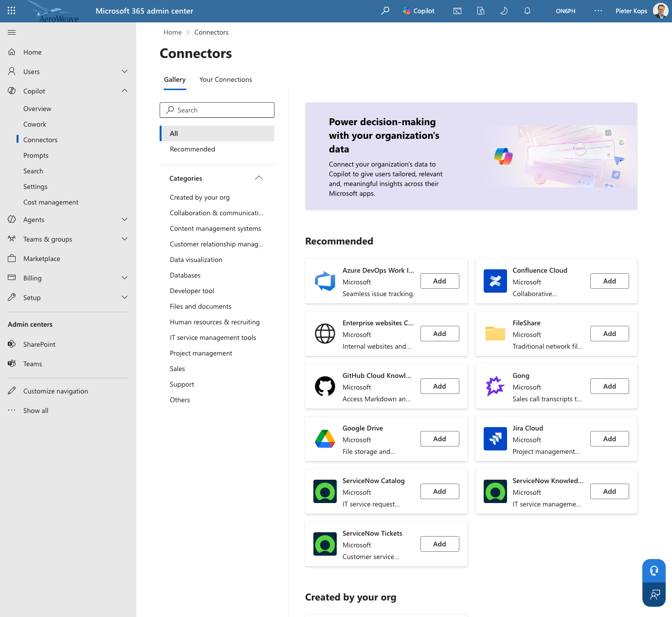Click the ServiceNow Catalog icon
The image size is (672, 617).
click(x=325, y=491)
